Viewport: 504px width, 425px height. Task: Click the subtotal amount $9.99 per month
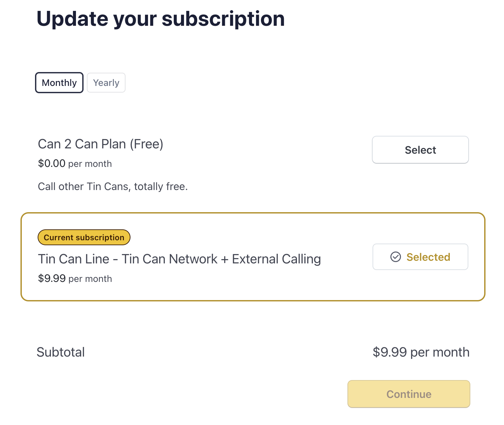pyautogui.click(x=421, y=352)
